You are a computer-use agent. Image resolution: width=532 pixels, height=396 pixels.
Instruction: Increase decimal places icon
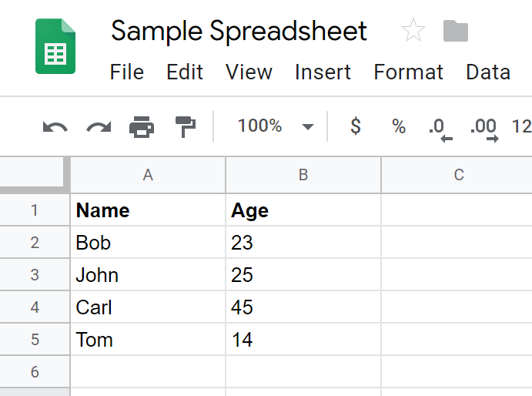[x=483, y=127]
